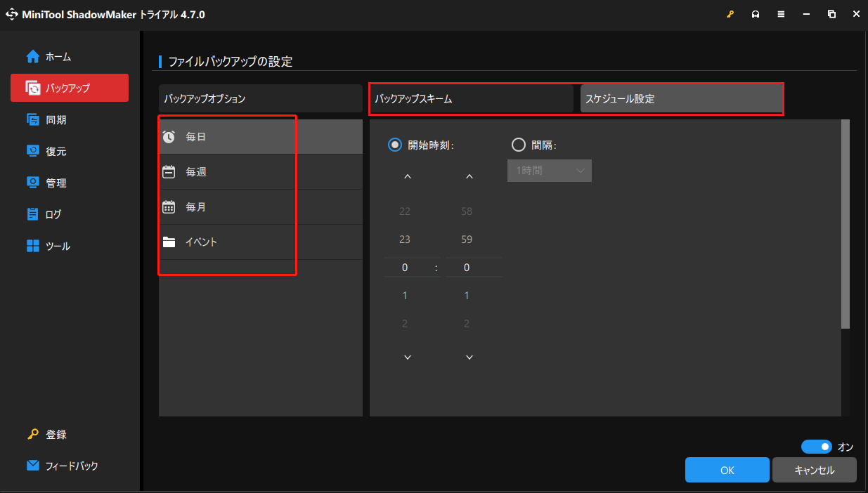Open the hamburger menu in title bar
Viewport: 868px width, 493px height.
pos(781,14)
